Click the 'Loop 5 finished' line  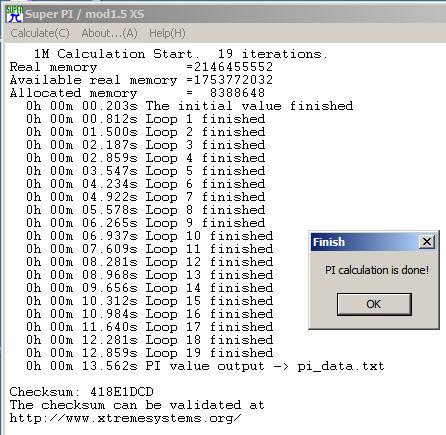click(146, 171)
